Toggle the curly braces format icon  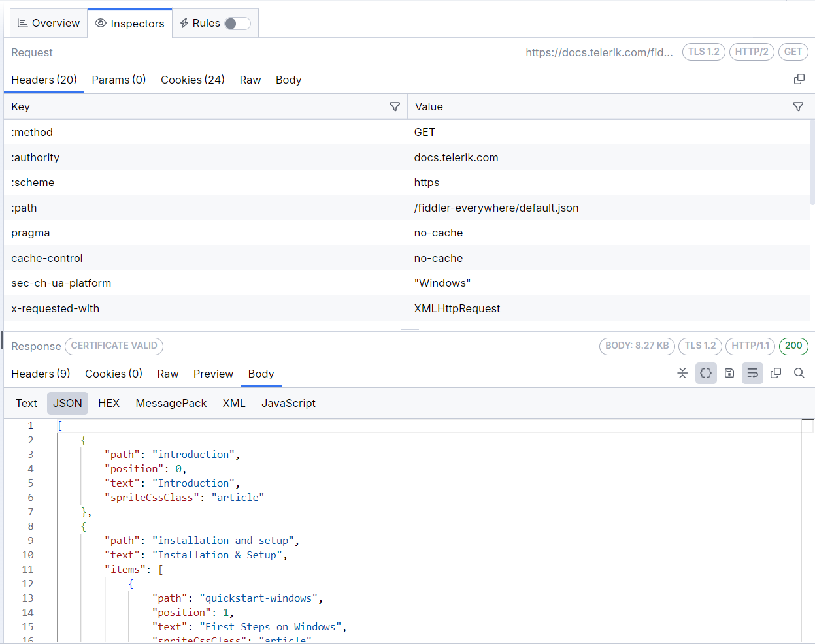pos(706,373)
